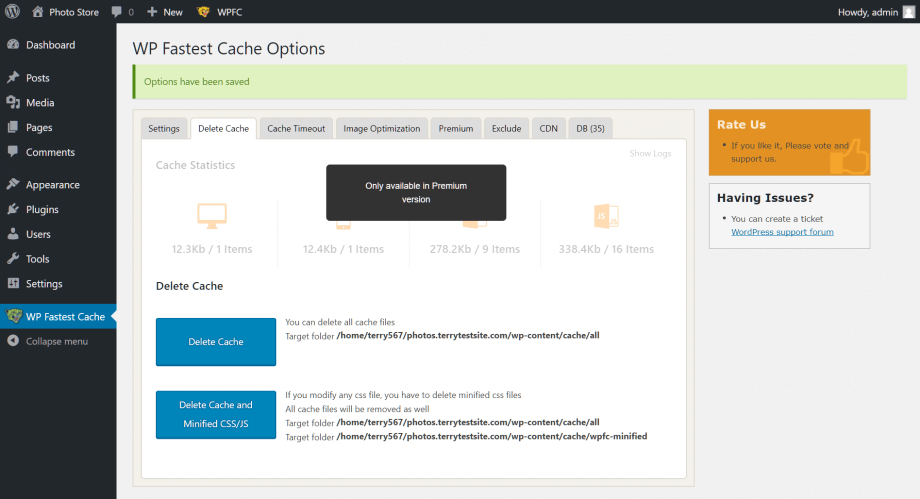
Task: Click the 12.4Kb / 1 Items statistic
Action: (343, 249)
